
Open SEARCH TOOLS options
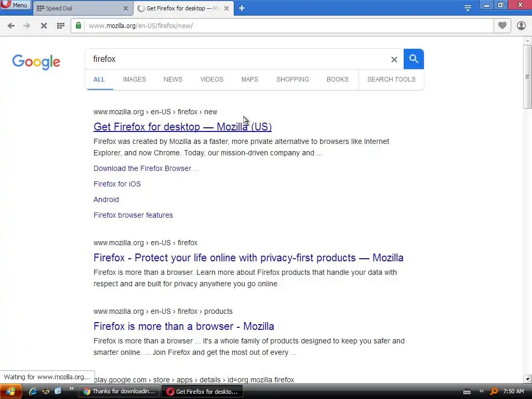coord(391,79)
